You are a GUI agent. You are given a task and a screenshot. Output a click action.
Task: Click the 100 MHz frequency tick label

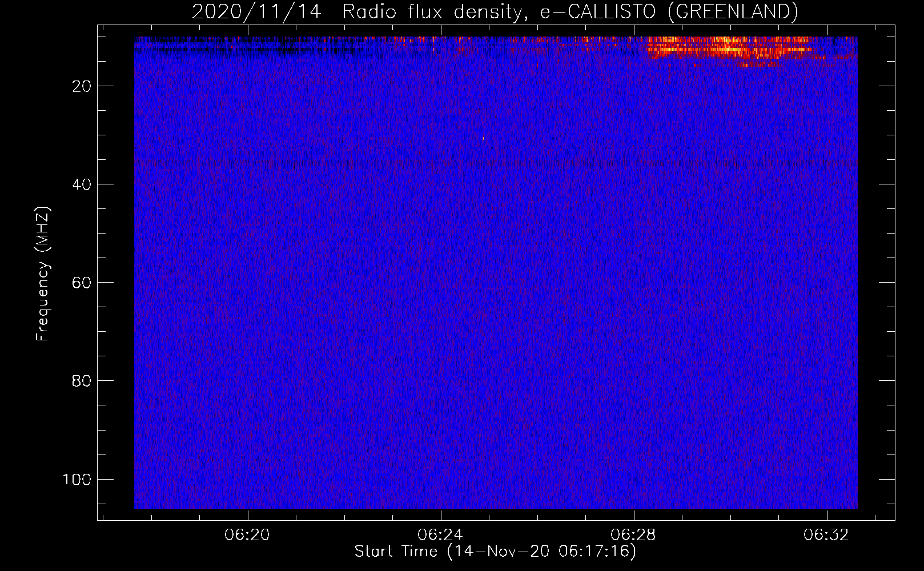[77, 479]
